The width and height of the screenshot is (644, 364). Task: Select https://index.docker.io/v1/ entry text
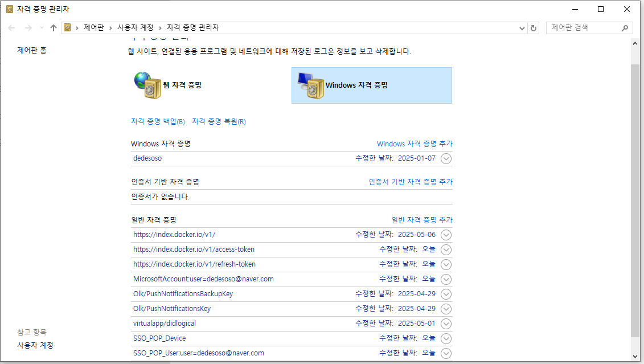click(x=174, y=235)
